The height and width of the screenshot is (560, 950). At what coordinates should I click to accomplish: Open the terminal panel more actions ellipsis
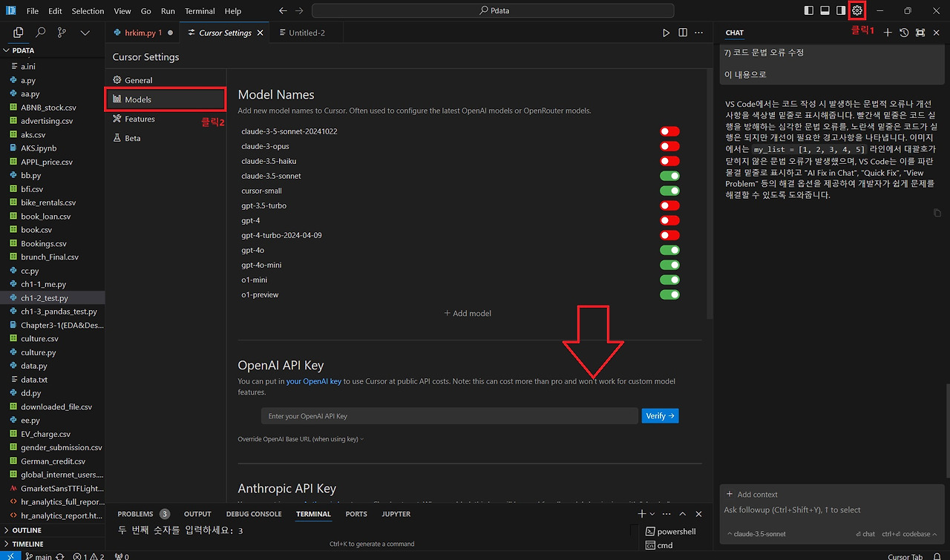point(666,514)
